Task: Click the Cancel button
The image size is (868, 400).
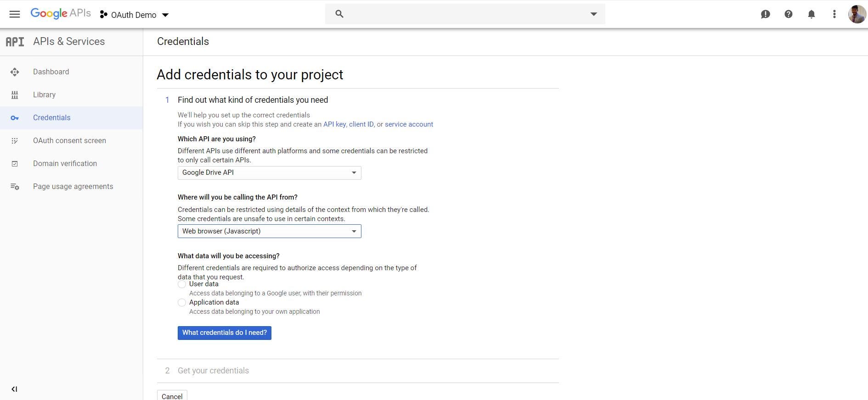Action: (172, 396)
